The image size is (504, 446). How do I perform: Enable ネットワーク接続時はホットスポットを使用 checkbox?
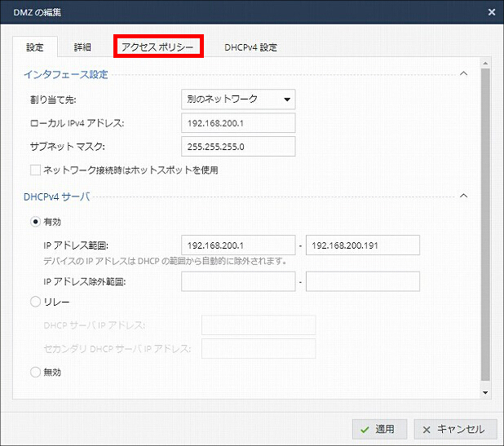(x=35, y=170)
